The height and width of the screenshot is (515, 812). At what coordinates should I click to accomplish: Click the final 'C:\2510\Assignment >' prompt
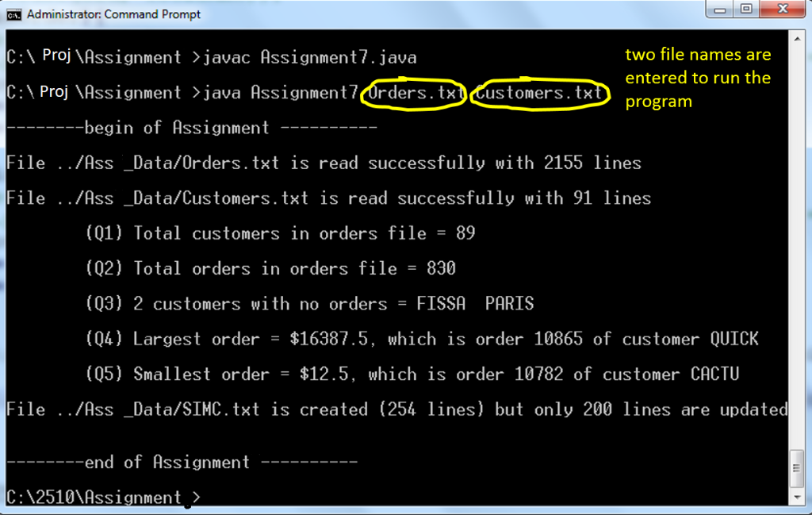point(103,498)
